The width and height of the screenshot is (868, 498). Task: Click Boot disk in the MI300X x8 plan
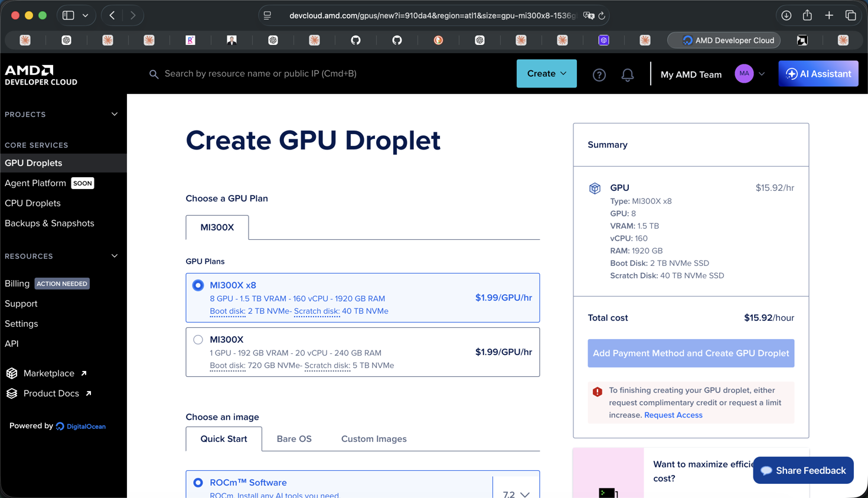coord(227,311)
